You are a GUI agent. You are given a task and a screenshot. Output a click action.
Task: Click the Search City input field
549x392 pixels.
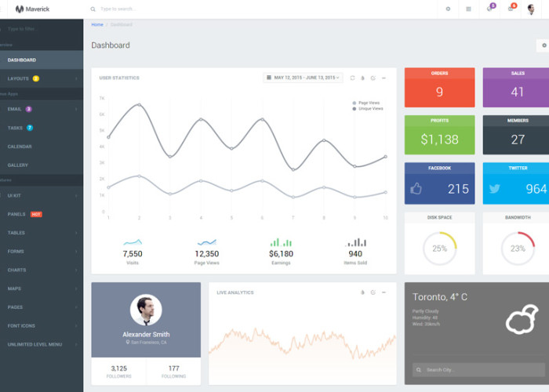[478, 369]
